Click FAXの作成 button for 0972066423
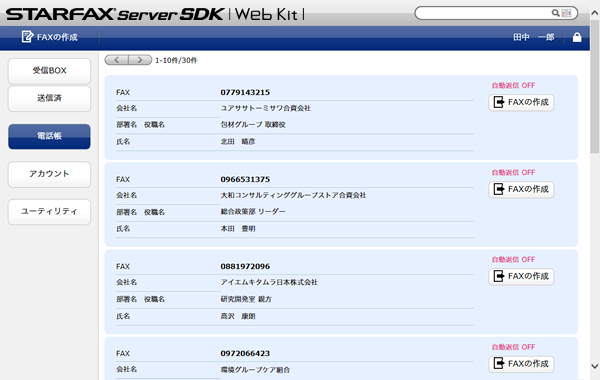The height and width of the screenshot is (380, 600). pyautogui.click(x=521, y=364)
